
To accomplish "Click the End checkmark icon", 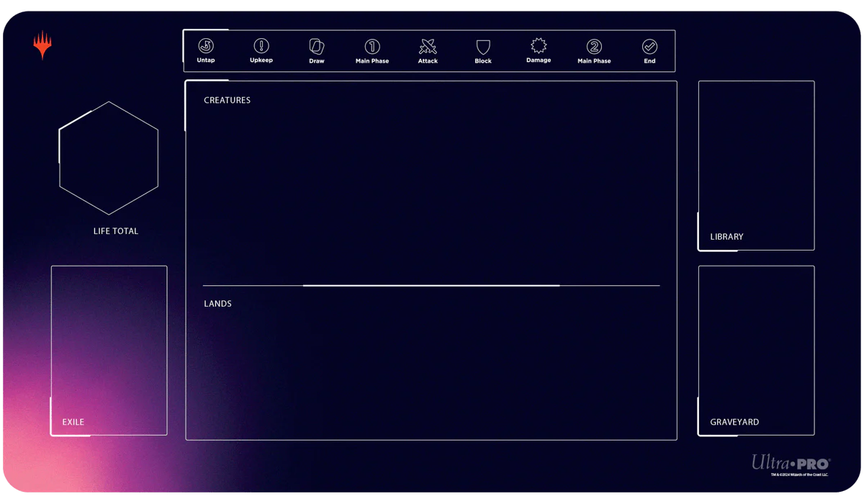I will click(649, 47).
